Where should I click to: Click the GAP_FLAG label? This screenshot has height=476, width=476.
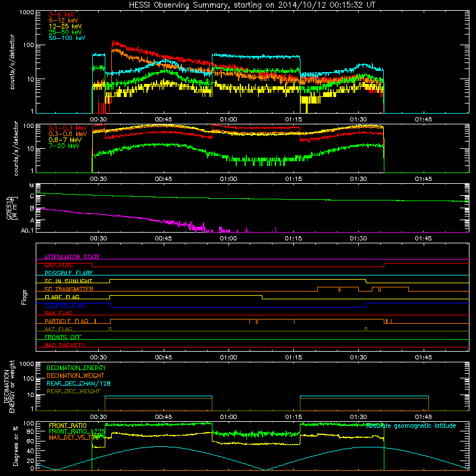pyautogui.click(x=58, y=265)
